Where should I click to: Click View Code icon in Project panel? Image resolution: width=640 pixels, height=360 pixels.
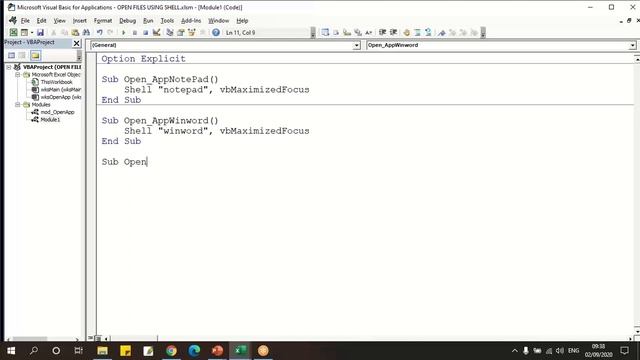pos(11,55)
